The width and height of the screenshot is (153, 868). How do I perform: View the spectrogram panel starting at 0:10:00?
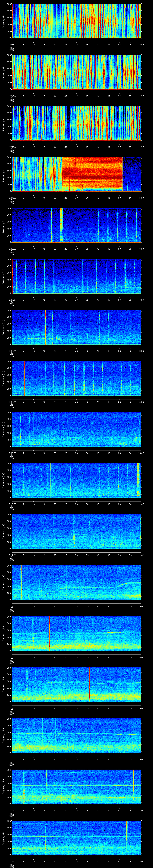[x=77, y=481]
